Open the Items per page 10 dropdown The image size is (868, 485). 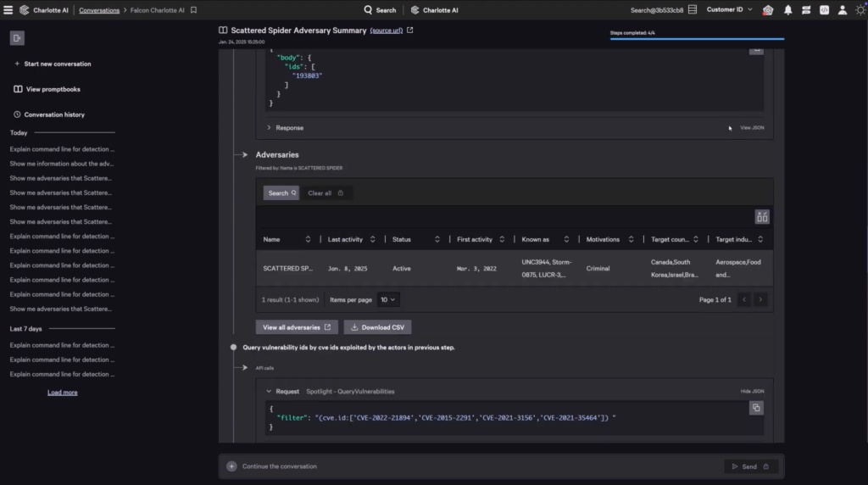pos(388,300)
